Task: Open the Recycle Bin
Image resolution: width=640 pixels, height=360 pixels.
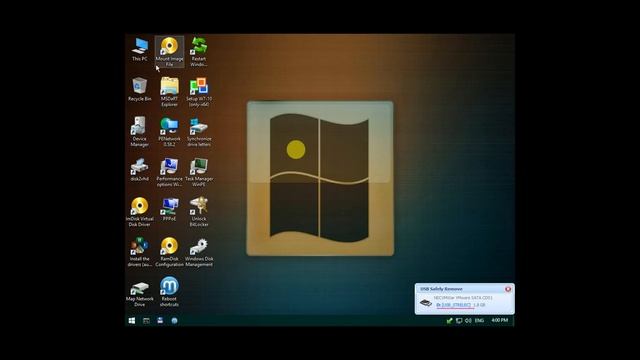Action: [x=140, y=89]
